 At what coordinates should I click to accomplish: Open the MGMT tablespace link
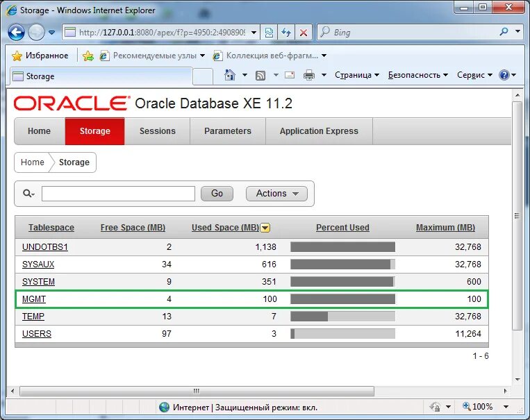point(34,299)
